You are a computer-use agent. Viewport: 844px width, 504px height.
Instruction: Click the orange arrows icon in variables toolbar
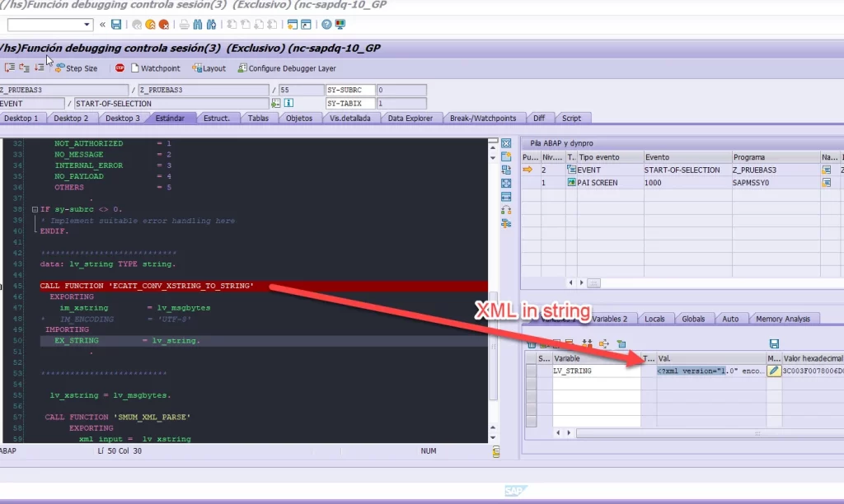(604, 343)
